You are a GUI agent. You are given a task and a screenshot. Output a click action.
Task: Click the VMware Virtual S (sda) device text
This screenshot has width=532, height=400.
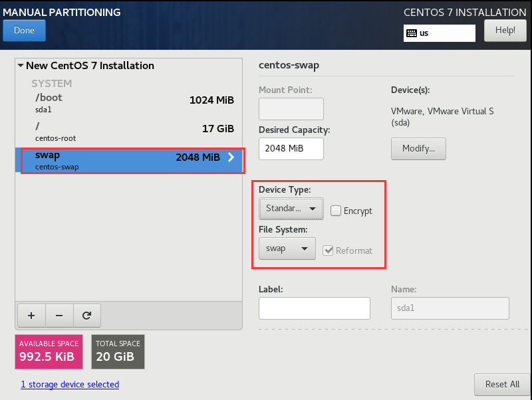(x=442, y=116)
